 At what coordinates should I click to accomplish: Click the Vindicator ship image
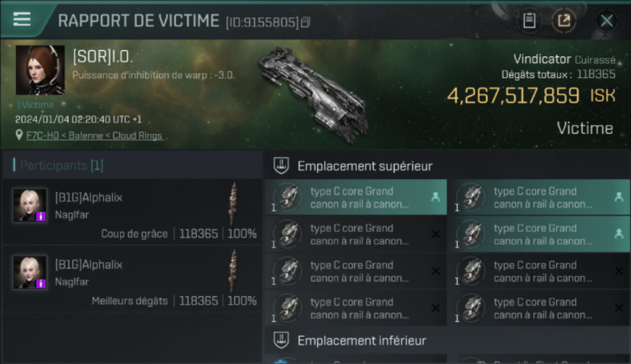313,92
